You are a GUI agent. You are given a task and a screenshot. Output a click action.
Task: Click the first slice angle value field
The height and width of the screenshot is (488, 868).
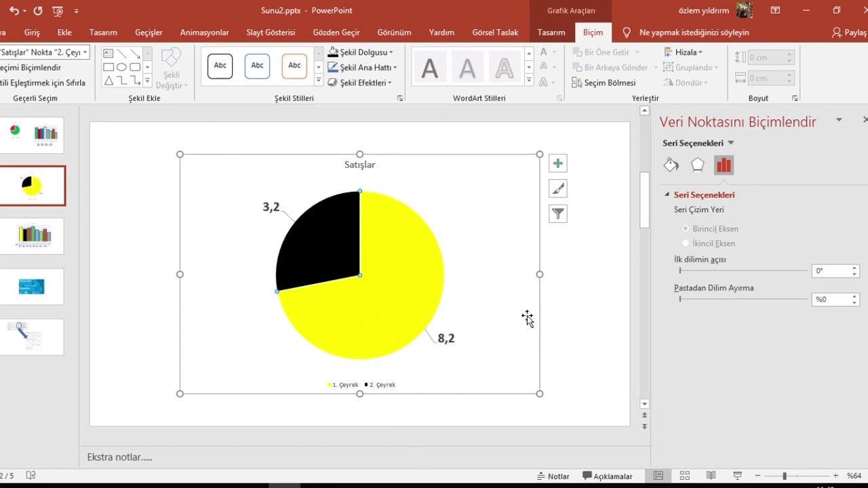pyautogui.click(x=830, y=271)
